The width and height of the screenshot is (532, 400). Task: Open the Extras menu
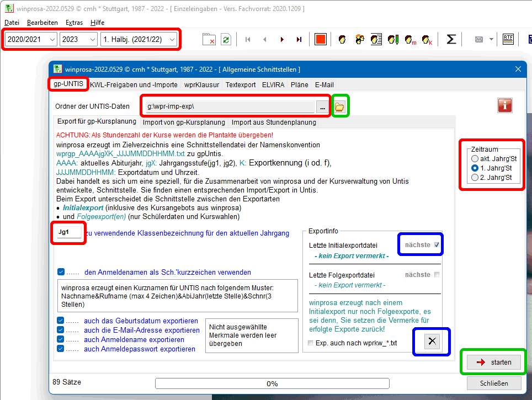(74, 23)
